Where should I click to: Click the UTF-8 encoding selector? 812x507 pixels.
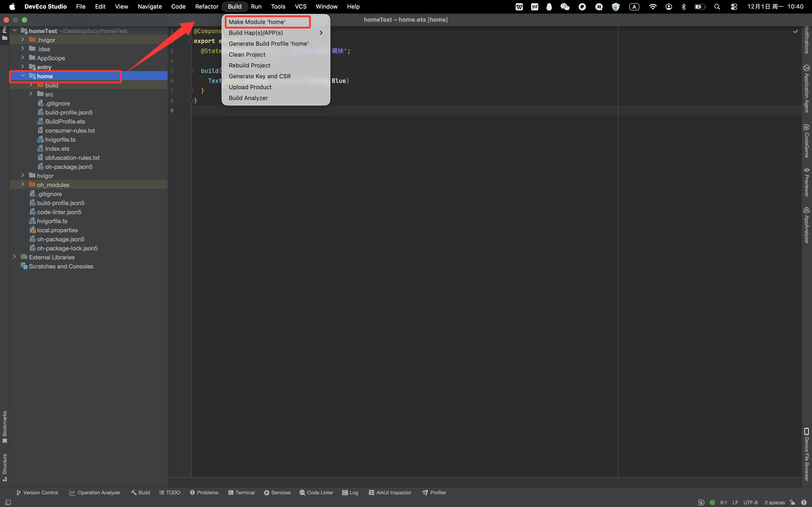(x=750, y=502)
